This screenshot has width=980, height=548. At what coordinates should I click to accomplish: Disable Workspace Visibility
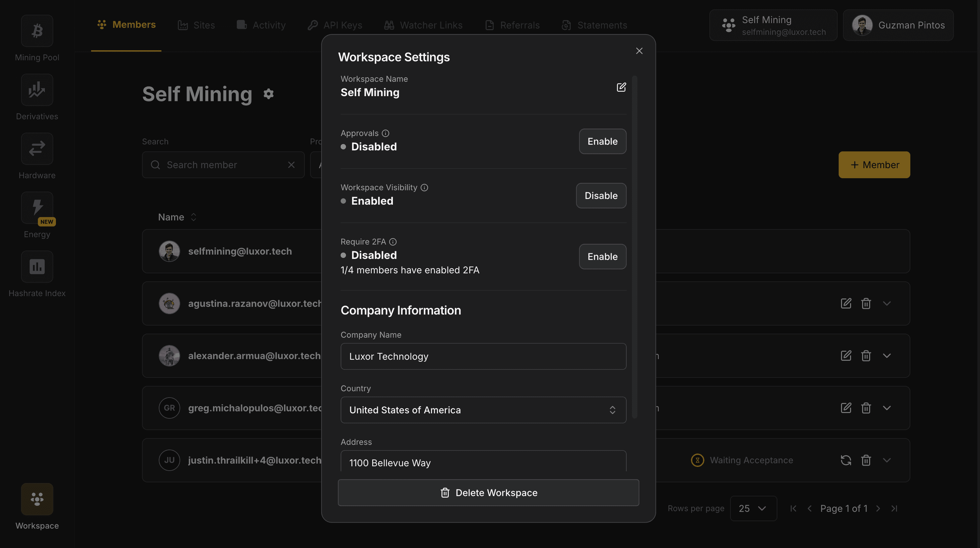tap(601, 196)
